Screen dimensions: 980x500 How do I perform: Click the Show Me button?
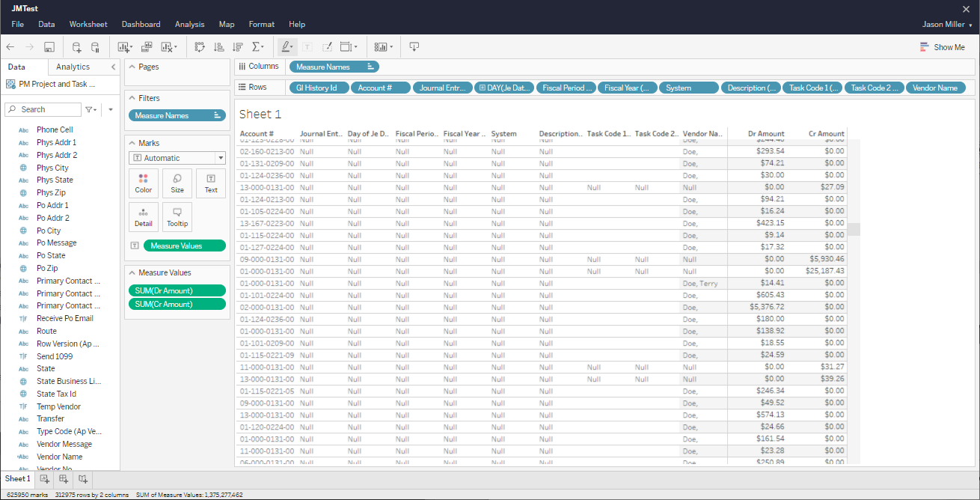(943, 47)
